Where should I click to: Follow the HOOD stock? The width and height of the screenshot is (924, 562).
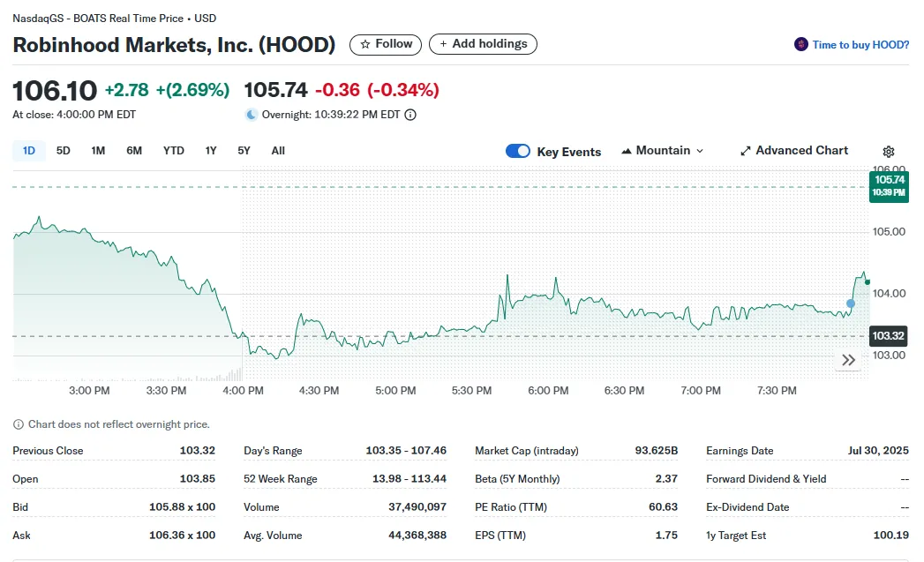[x=386, y=44]
